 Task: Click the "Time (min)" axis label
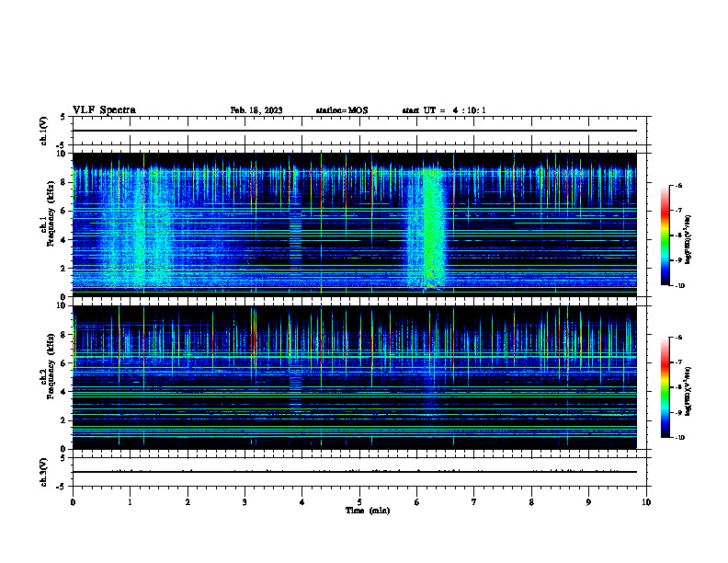(x=368, y=511)
